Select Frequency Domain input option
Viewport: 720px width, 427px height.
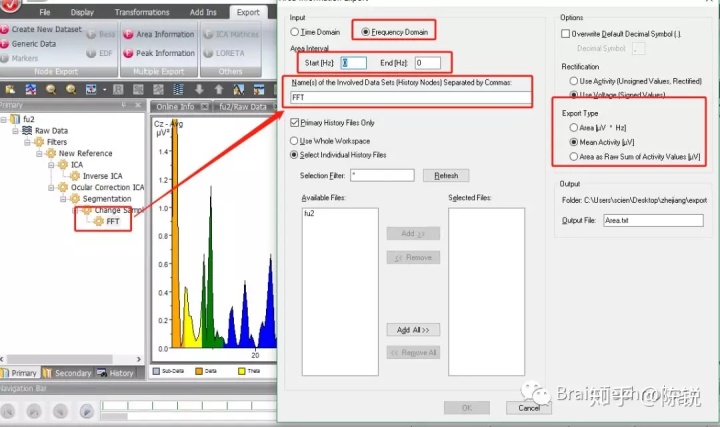[366, 32]
